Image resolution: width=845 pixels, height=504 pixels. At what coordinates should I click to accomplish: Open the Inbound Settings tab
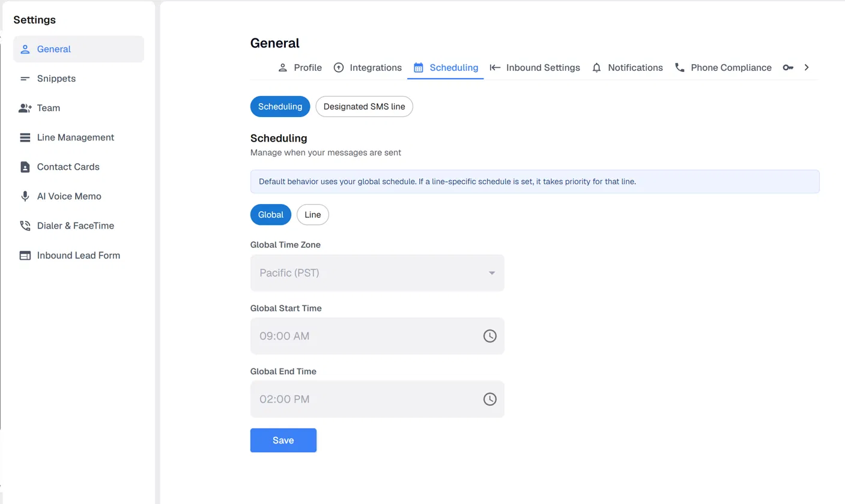click(x=535, y=68)
